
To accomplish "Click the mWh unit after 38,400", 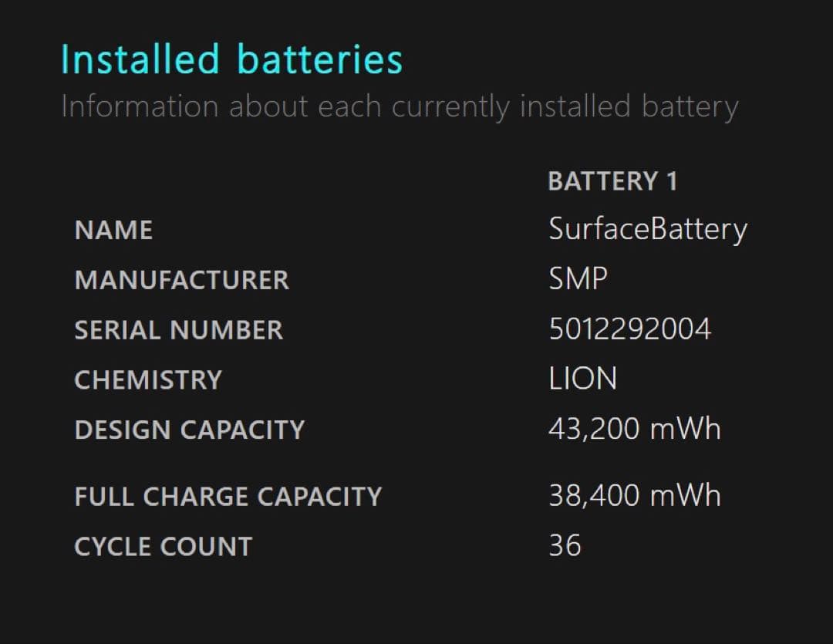I will point(685,495).
